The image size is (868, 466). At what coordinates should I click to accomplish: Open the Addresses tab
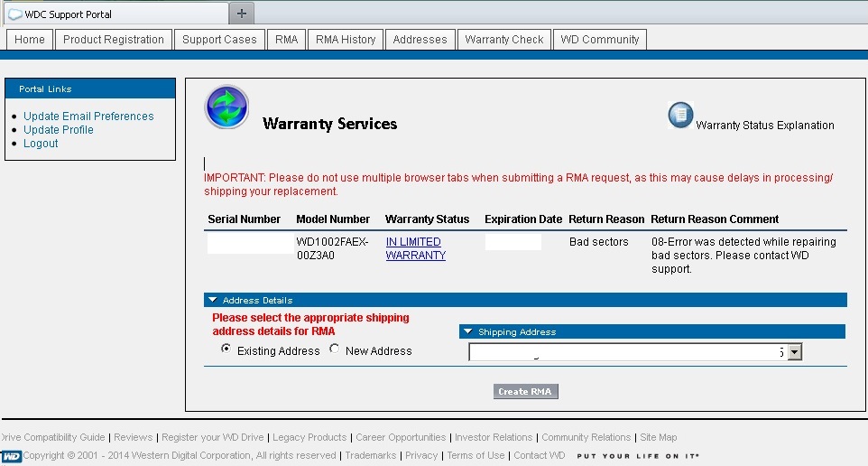tap(420, 40)
